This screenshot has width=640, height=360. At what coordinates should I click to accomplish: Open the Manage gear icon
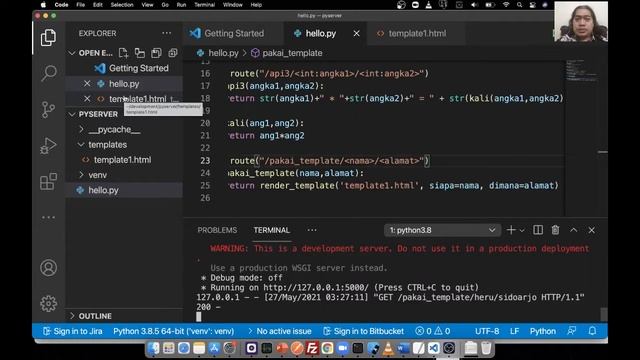click(48, 304)
